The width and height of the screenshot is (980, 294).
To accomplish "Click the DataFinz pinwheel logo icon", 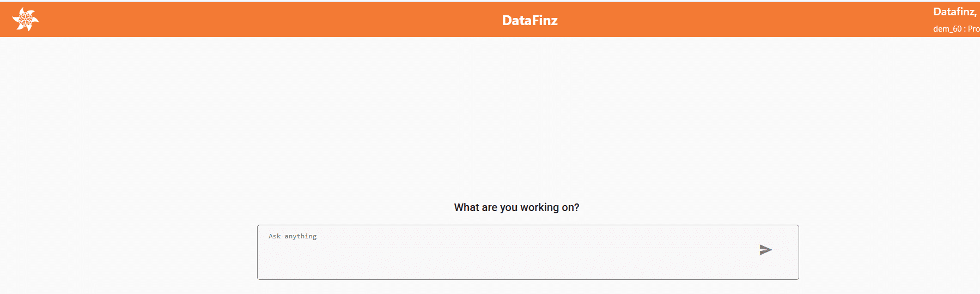I will 25,20.
